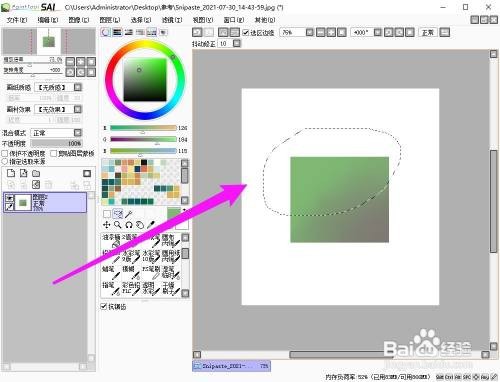Adjust the 不透明度 opacity bar
The image size is (500, 382).
(56, 143)
